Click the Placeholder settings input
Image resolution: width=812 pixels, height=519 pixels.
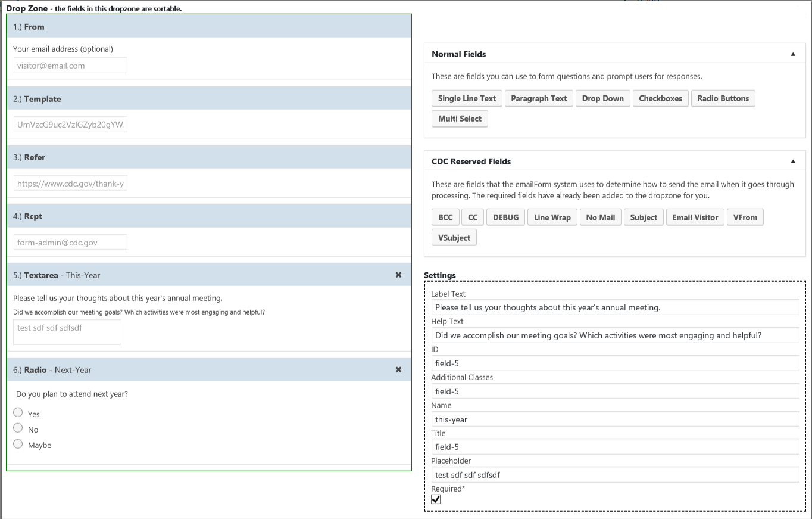pos(615,475)
